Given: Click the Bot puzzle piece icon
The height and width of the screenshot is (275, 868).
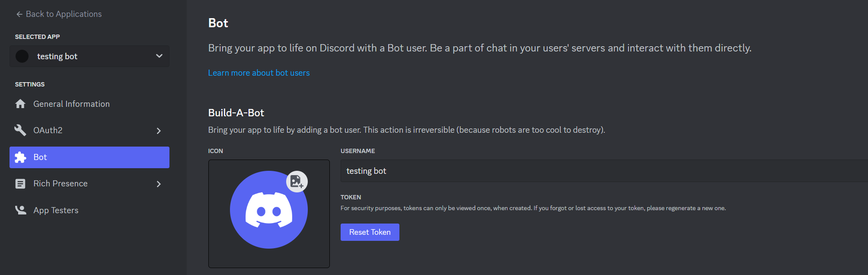Looking at the screenshot, I should pyautogui.click(x=20, y=157).
